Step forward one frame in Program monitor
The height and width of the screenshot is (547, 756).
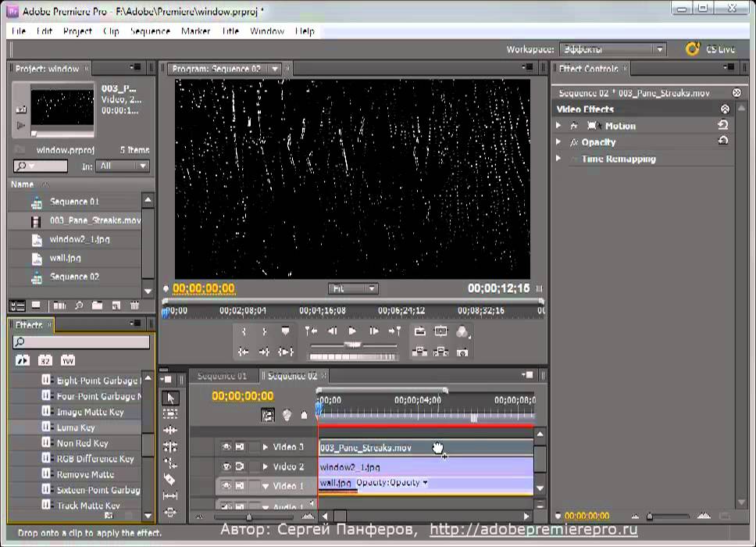[x=373, y=331]
